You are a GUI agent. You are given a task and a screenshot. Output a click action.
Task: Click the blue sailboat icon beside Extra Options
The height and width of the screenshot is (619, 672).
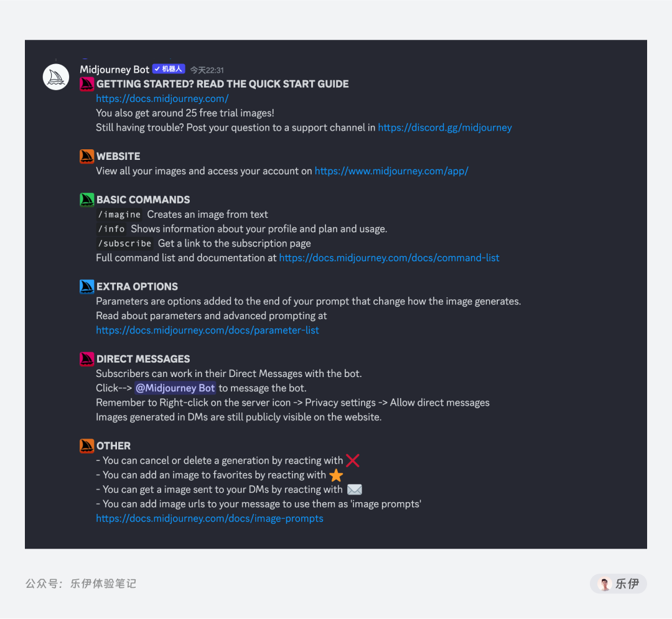pos(86,287)
